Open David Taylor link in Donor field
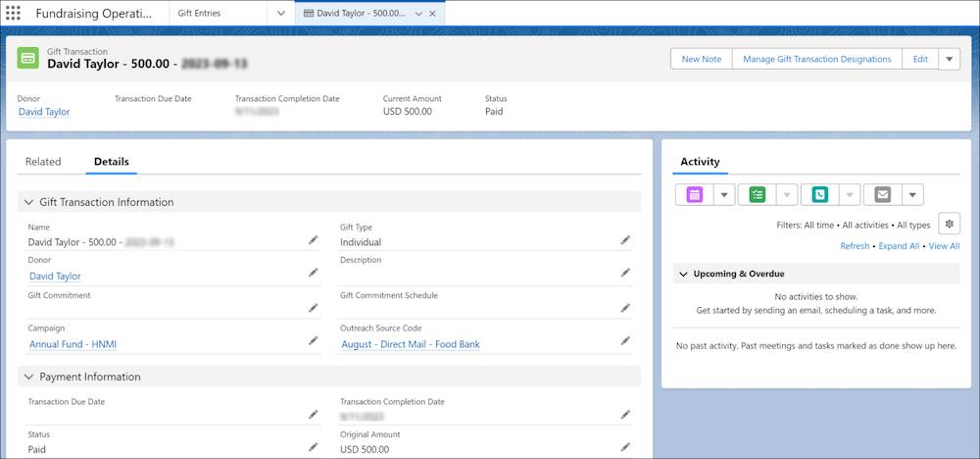The image size is (980, 459). 55,276
